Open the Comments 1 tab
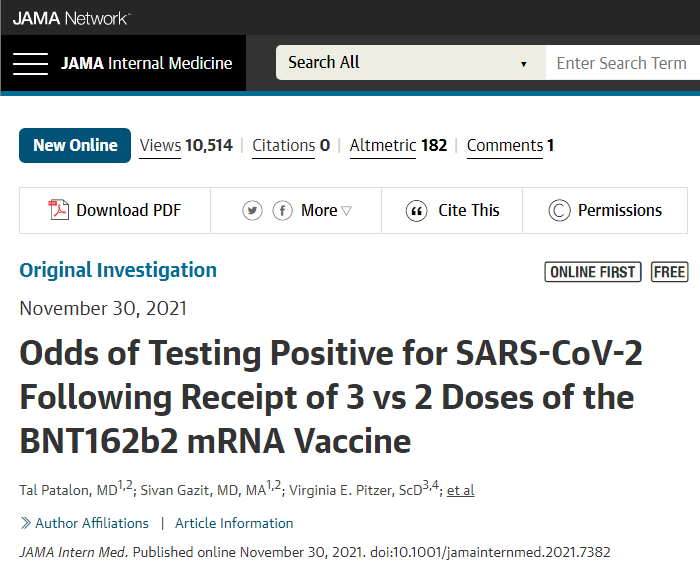Image resolution: width=700 pixels, height=570 pixels. point(510,145)
